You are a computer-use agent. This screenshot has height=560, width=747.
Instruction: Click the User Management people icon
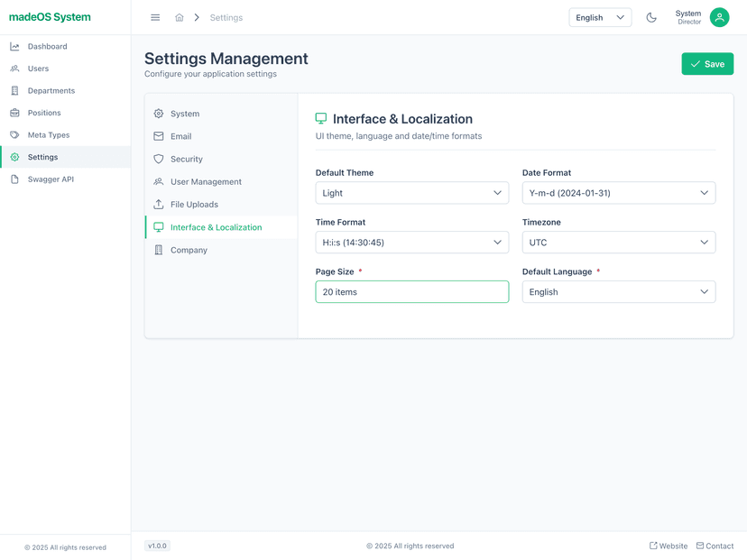(159, 182)
